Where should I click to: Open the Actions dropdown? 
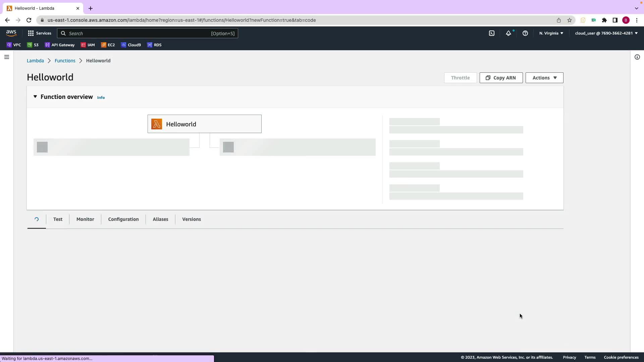[x=544, y=78]
